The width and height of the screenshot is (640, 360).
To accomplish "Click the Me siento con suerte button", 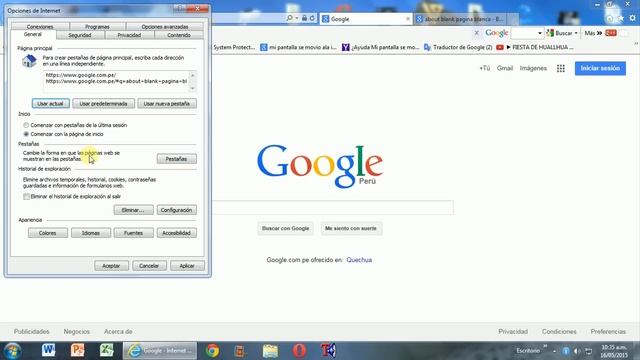I will (x=351, y=228).
